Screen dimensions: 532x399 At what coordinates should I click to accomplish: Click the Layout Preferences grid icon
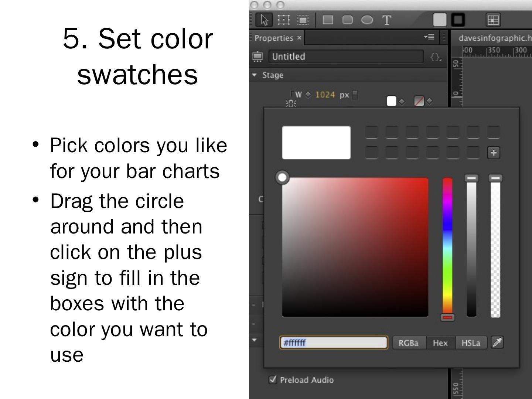(493, 20)
